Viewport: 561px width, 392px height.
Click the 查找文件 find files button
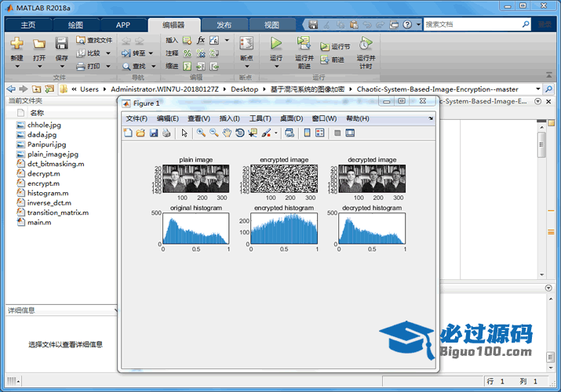tap(94, 40)
